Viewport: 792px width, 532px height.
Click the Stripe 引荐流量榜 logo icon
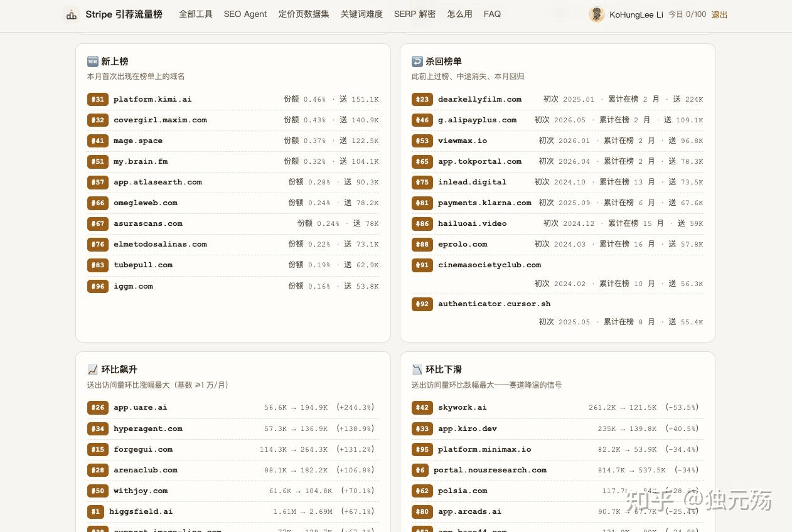click(x=72, y=14)
